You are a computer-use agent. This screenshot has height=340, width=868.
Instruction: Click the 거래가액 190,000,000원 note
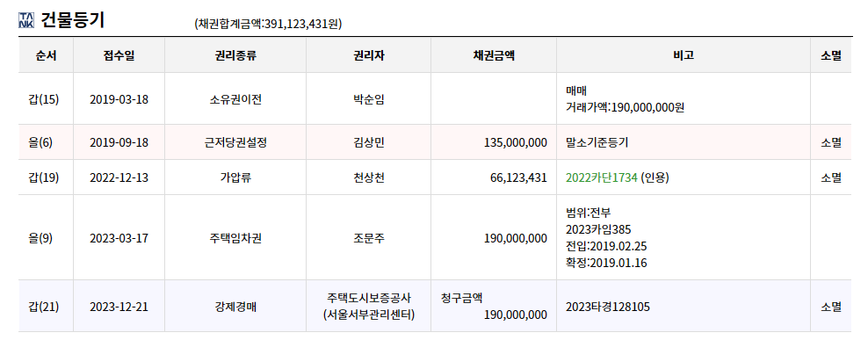click(x=625, y=107)
